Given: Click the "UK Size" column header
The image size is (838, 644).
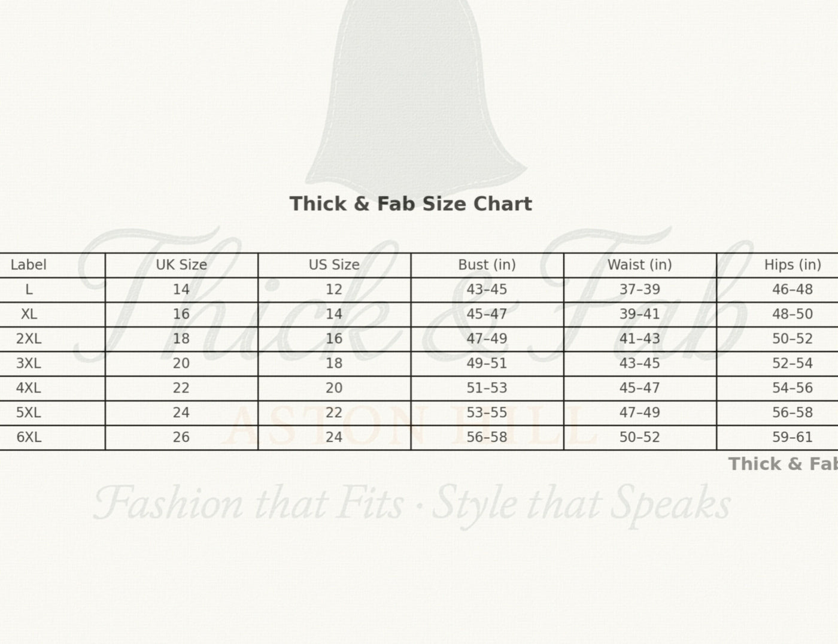Looking at the screenshot, I should tap(181, 265).
